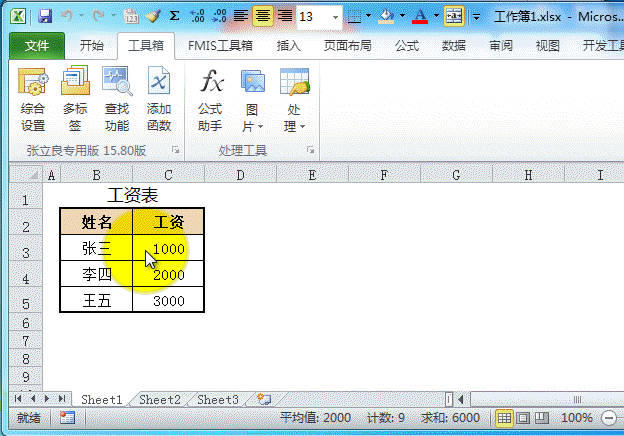This screenshot has width=624, height=436.
Task: Toggle align left button
Action: (242, 17)
